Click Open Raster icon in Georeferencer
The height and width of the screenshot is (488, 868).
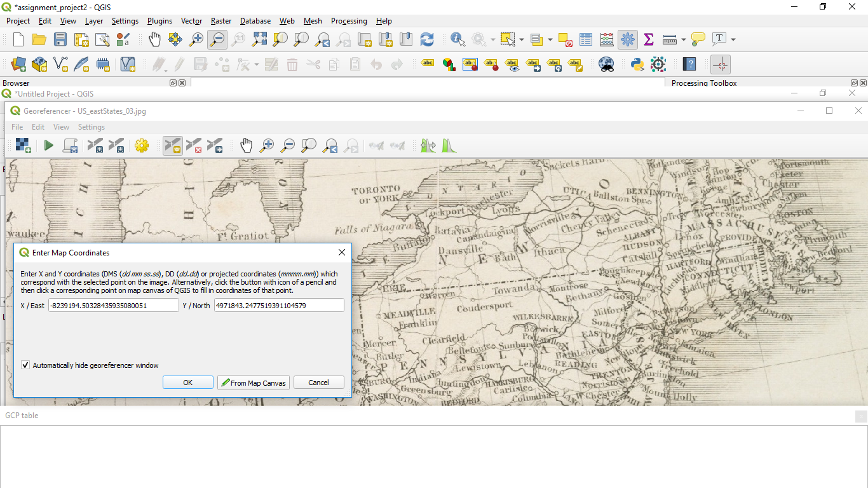tap(24, 146)
